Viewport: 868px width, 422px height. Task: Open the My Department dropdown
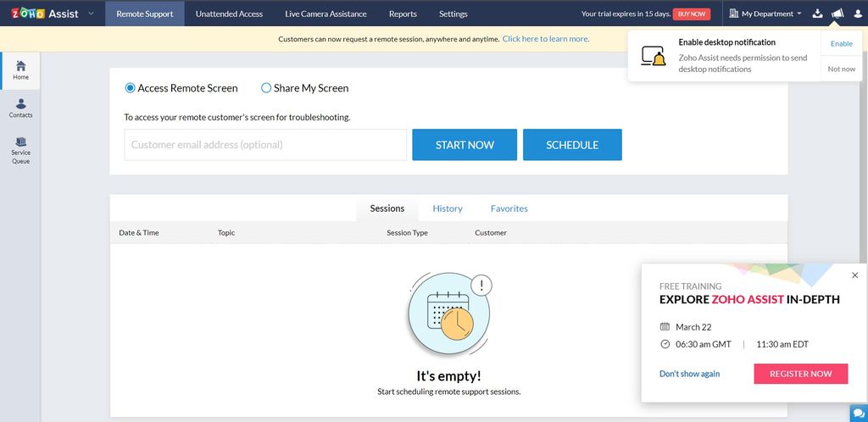765,14
